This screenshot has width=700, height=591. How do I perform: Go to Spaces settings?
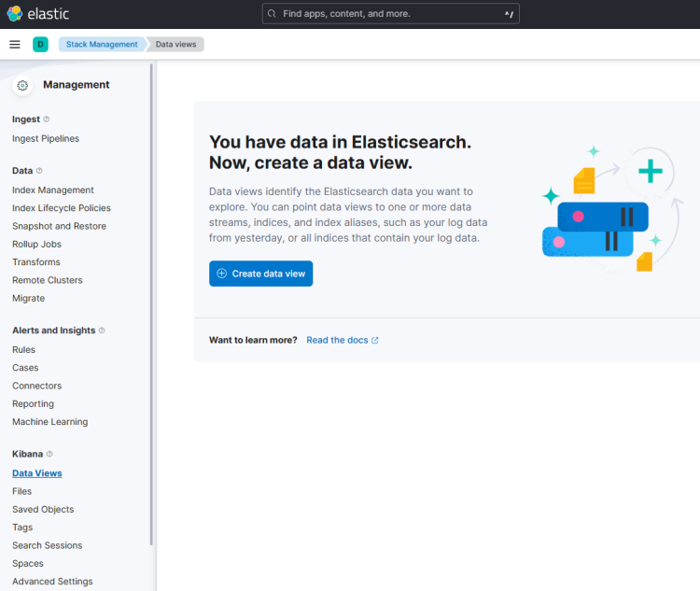pyautogui.click(x=28, y=564)
